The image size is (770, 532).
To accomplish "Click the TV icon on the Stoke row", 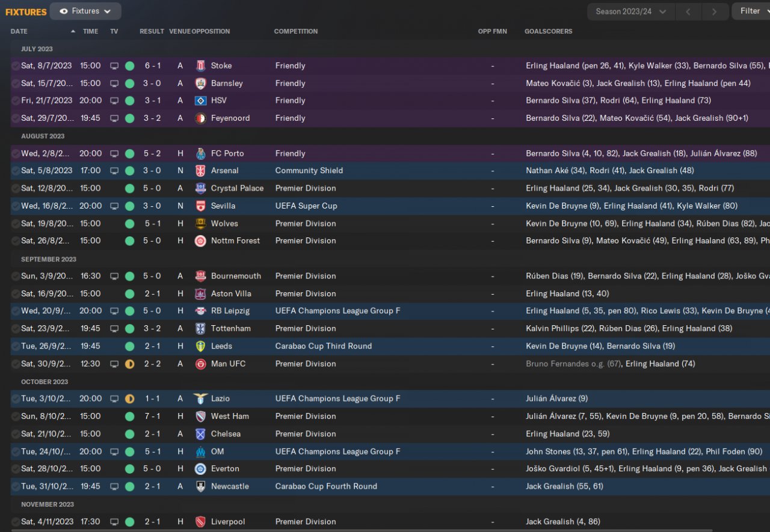I will [114, 66].
